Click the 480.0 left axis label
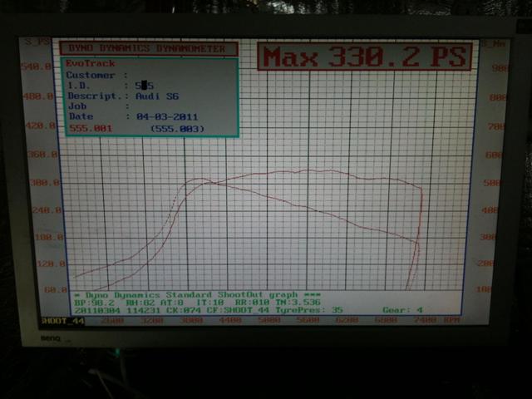Screen dimensions: 532x399 click(38, 96)
